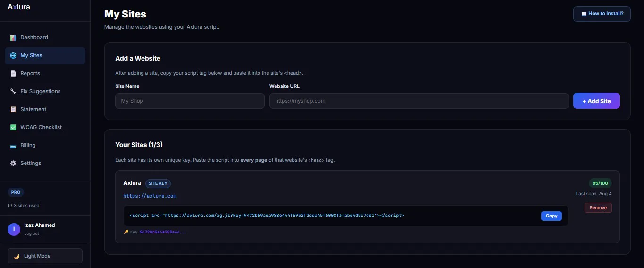
Task: Click the Izaz Ahamed user name
Action: coord(40,225)
